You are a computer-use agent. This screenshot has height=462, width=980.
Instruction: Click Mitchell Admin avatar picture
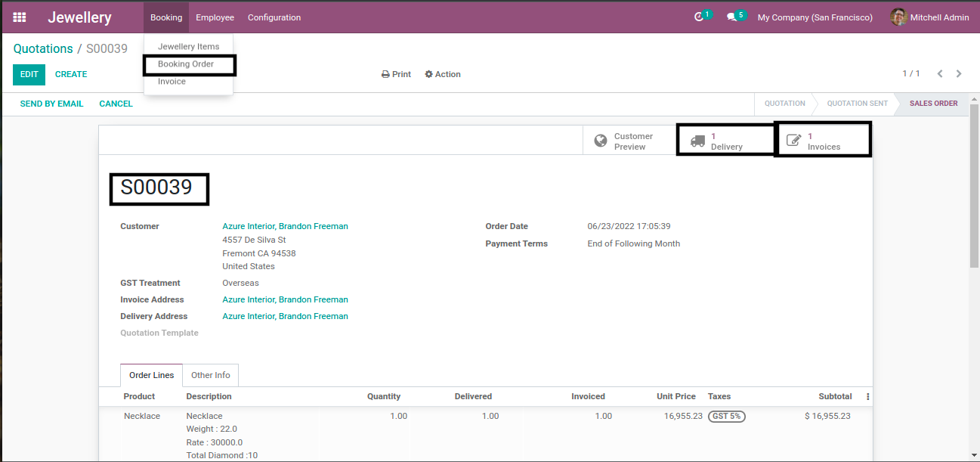[898, 17]
